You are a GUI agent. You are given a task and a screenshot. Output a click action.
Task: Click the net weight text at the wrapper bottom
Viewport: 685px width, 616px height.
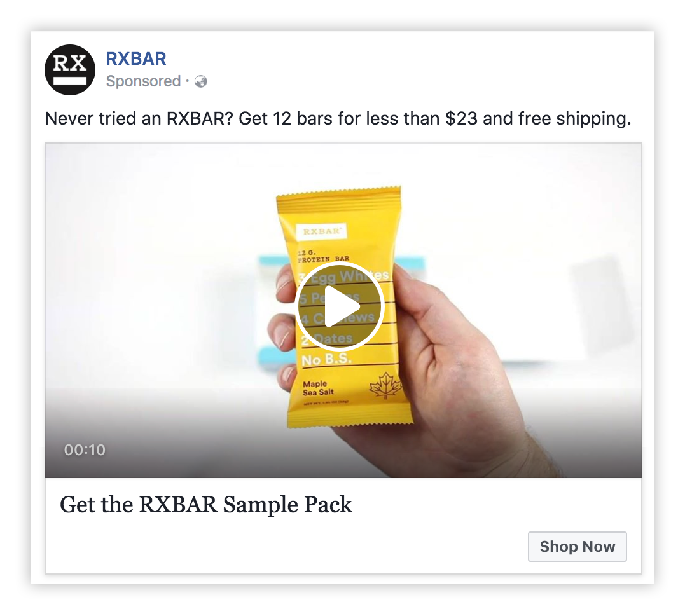(326, 402)
